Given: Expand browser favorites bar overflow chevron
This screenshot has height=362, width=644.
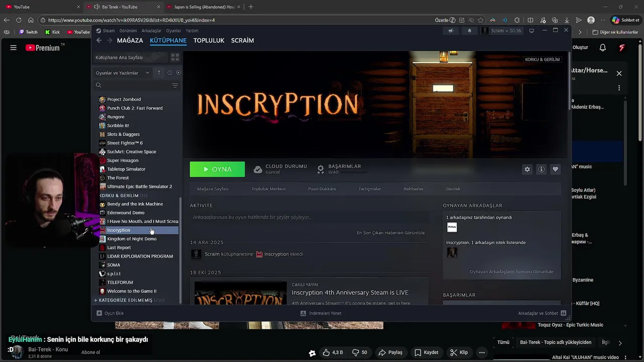Looking at the screenshot, I should (x=580, y=32).
